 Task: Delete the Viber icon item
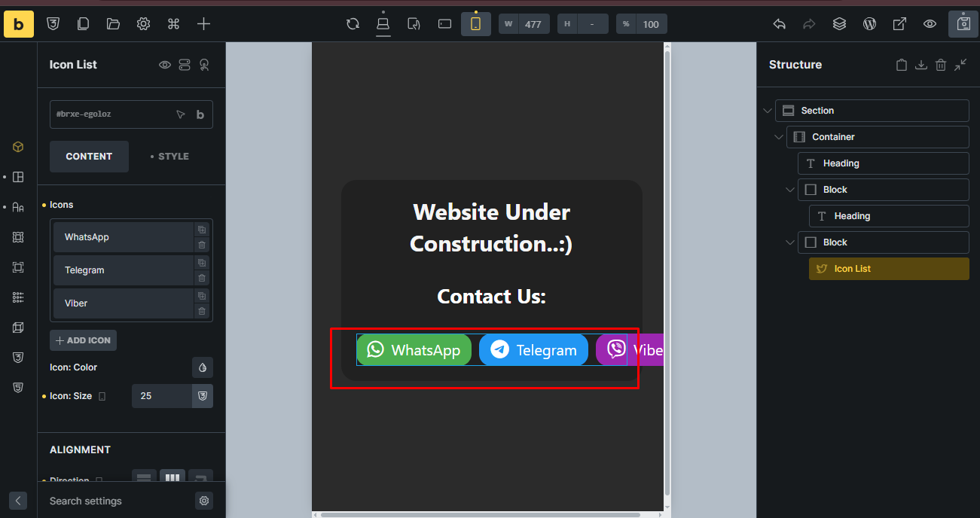tap(202, 311)
